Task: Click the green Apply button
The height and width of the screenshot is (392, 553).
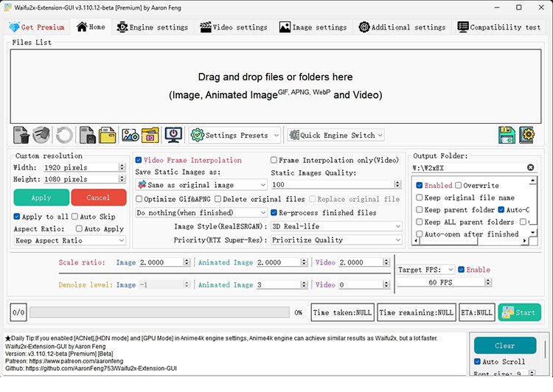Action: pyautogui.click(x=41, y=197)
